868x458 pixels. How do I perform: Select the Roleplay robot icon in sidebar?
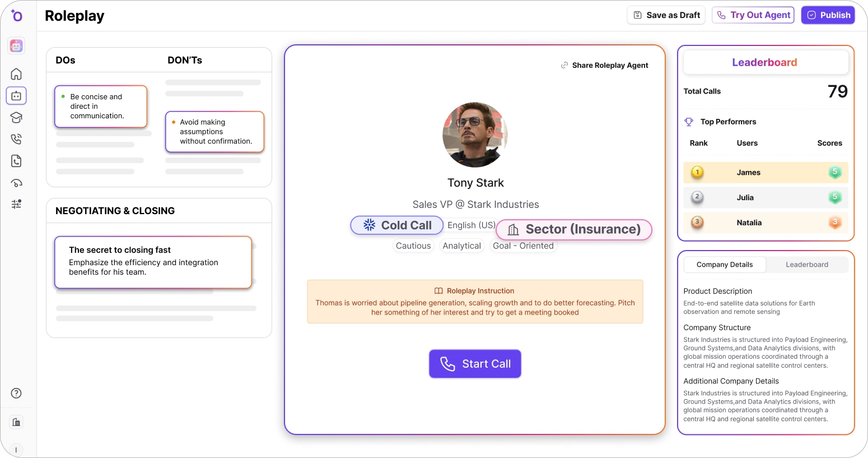pyautogui.click(x=16, y=95)
